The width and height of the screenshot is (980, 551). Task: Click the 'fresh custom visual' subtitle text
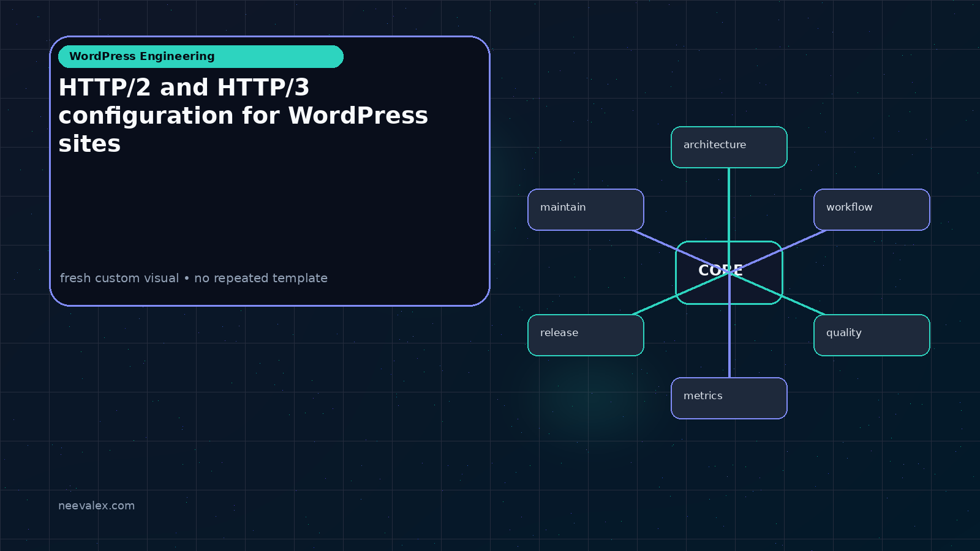119,278
